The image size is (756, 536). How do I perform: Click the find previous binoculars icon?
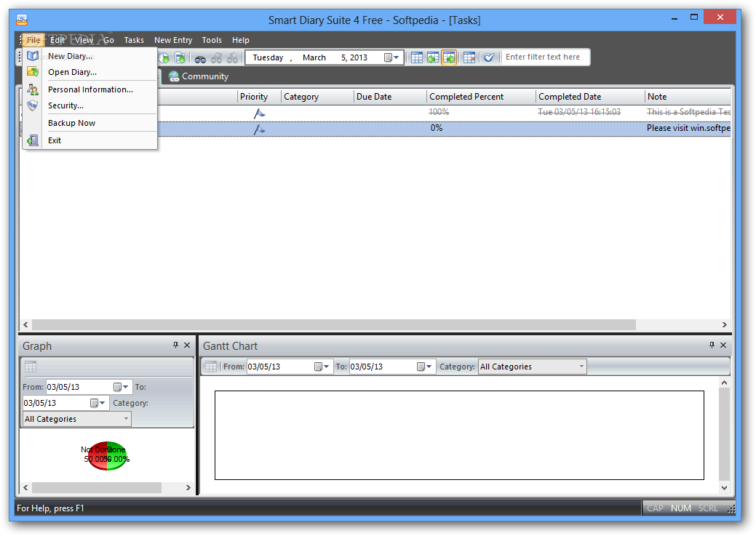[217, 58]
